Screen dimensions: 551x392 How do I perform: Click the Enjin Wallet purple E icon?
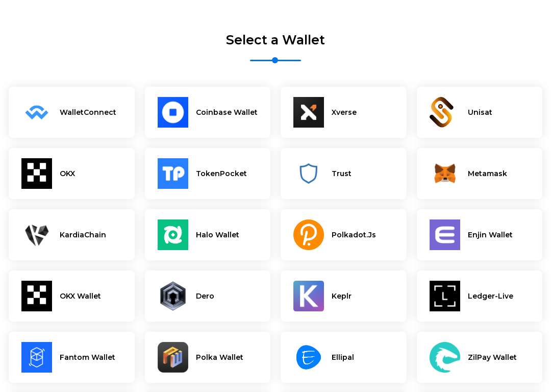pyautogui.click(x=444, y=235)
